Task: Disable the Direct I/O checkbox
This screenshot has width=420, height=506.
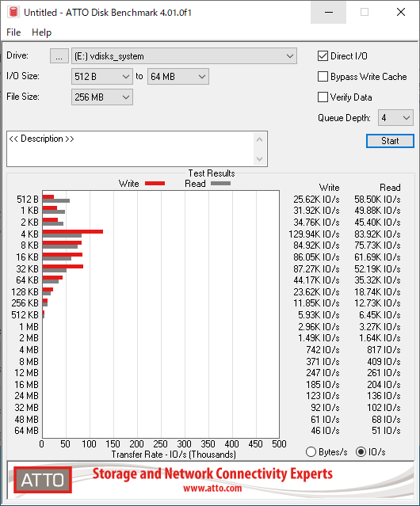Action: pyautogui.click(x=323, y=56)
